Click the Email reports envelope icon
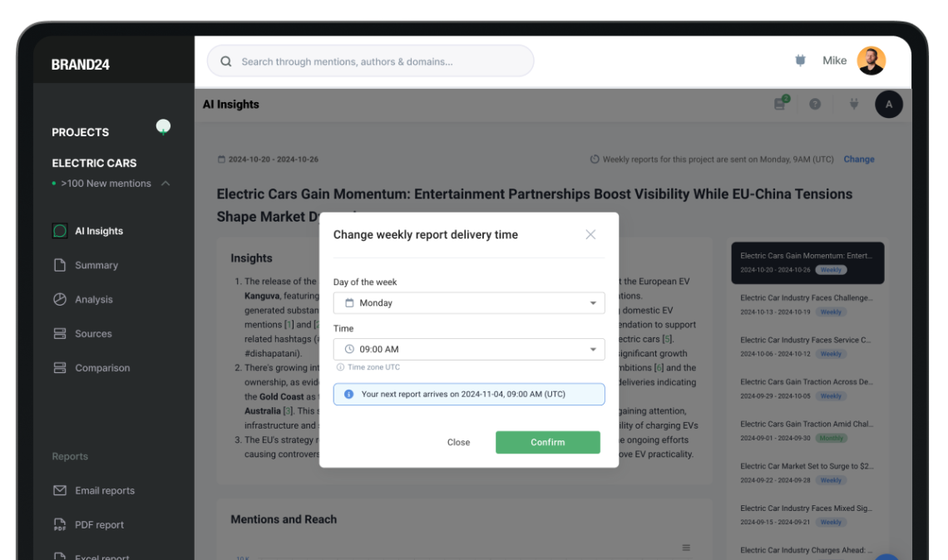948x560 pixels. [60, 490]
